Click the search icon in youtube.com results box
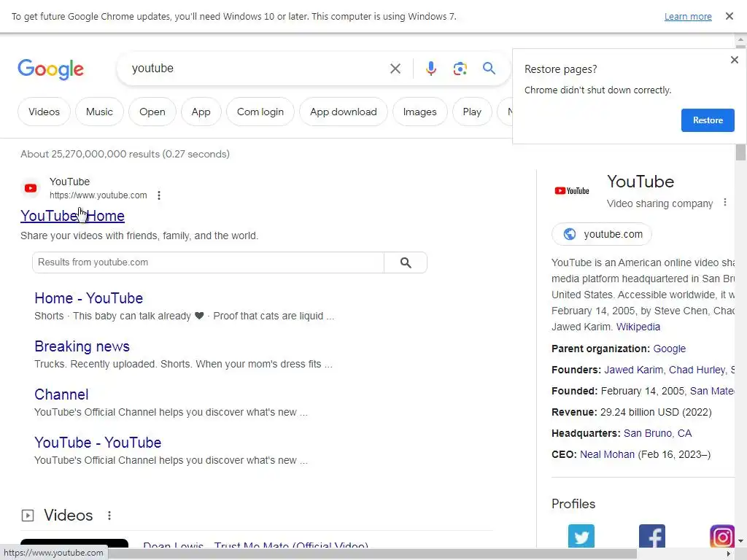The image size is (747, 560). 406,262
